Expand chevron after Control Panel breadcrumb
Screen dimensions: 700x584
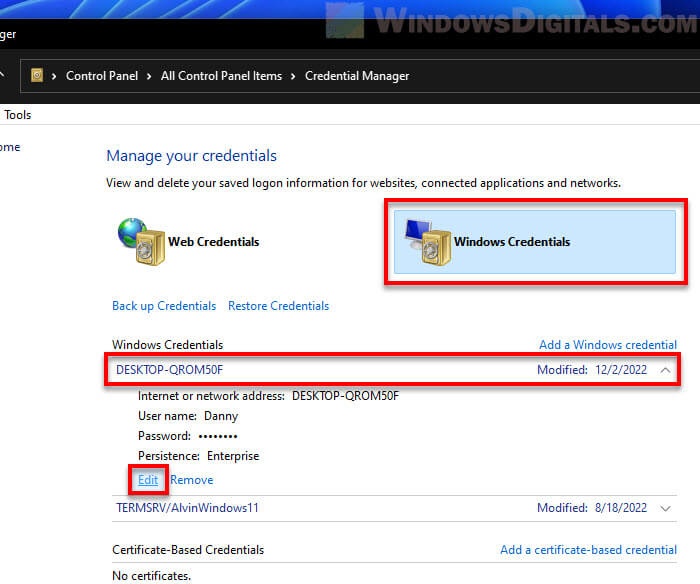click(149, 76)
